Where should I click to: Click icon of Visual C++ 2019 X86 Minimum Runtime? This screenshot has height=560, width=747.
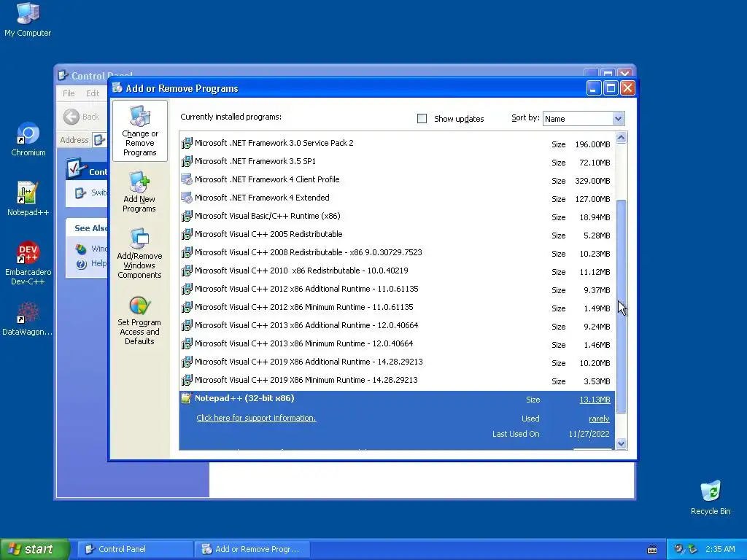click(187, 380)
